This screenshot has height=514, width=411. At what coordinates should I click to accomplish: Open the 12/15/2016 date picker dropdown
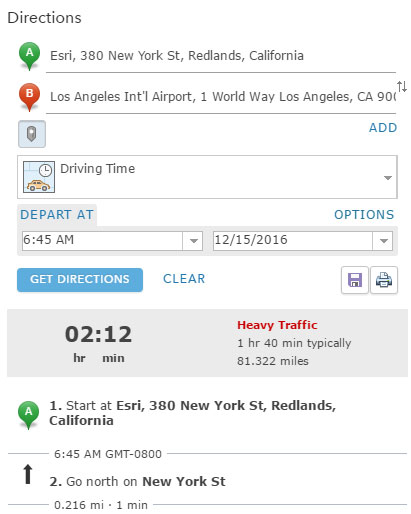(x=383, y=241)
